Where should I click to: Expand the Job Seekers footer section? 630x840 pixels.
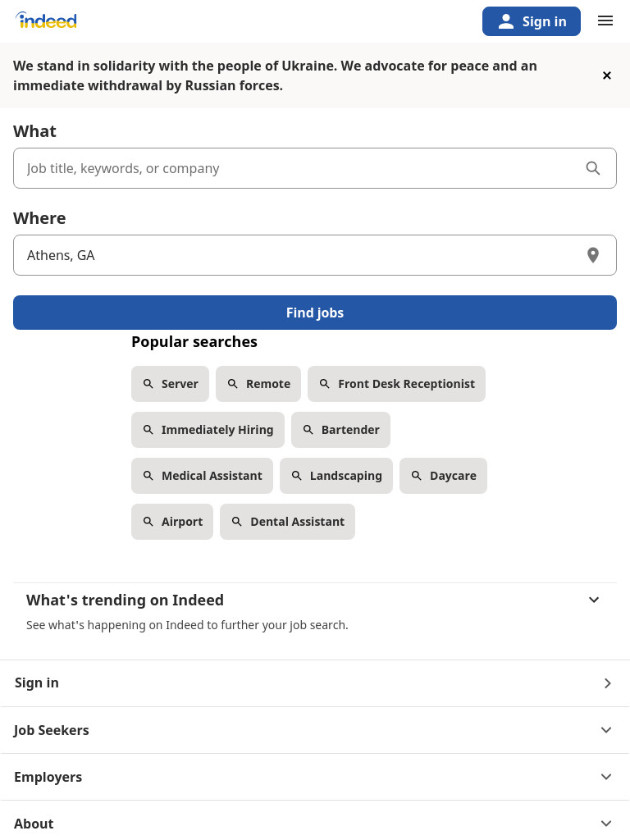[315, 730]
